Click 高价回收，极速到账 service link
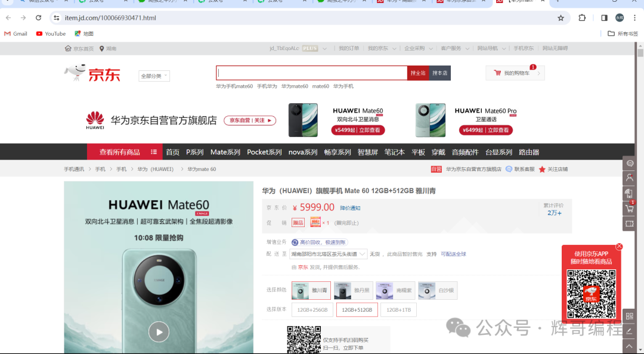The height and width of the screenshot is (354, 644). 320,243
